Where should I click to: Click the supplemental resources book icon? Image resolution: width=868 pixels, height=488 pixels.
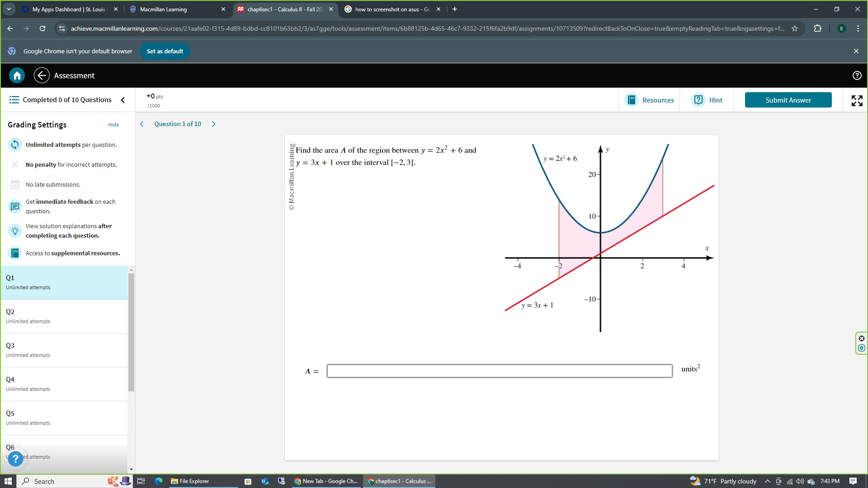tap(15, 253)
